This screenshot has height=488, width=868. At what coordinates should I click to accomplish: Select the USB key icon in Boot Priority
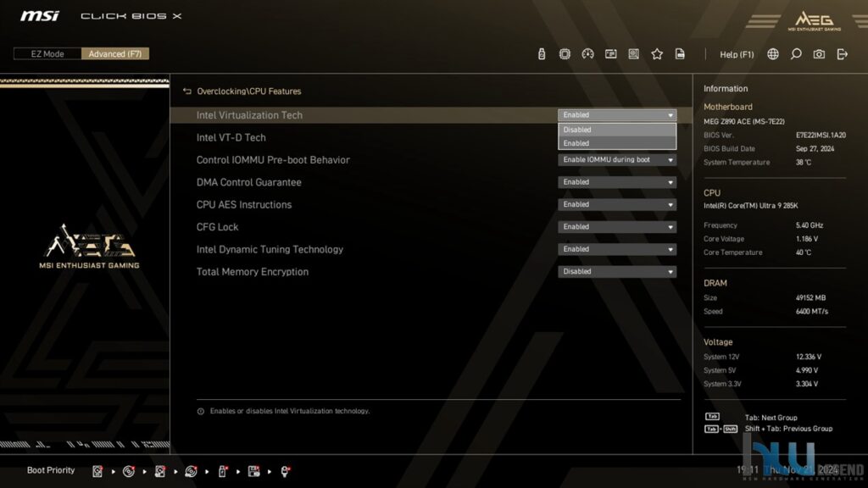[x=223, y=471]
